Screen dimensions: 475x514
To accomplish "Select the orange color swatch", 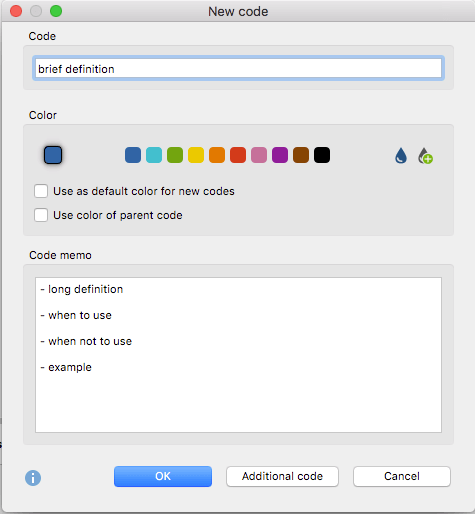I will coord(217,155).
